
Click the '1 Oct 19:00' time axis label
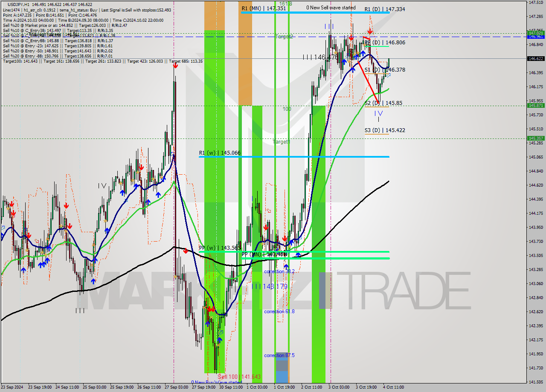(285, 387)
